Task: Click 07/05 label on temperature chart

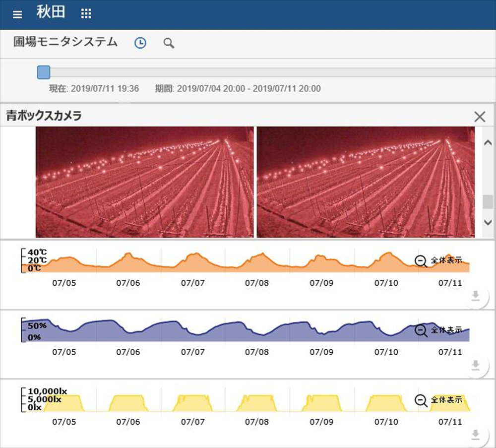Action: pyautogui.click(x=64, y=283)
